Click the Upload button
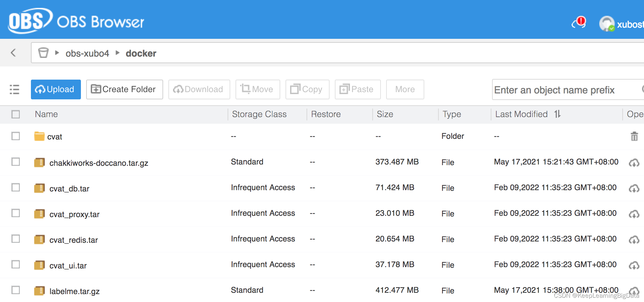The image size is (644, 302). click(x=56, y=89)
